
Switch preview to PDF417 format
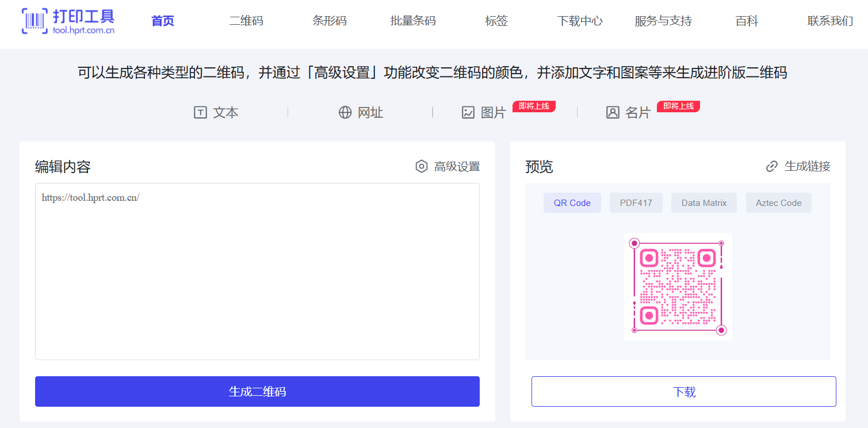tap(636, 203)
